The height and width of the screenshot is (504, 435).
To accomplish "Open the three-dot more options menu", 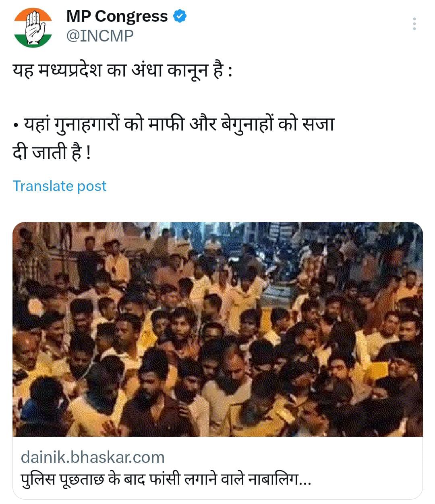I will pos(414,24).
